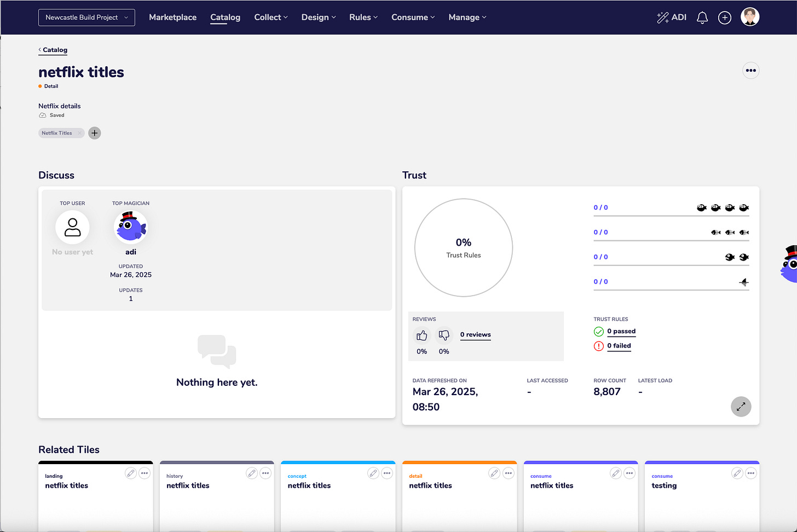
Task: Click the thumbs down review icon
Action: (x=444, y=335)
